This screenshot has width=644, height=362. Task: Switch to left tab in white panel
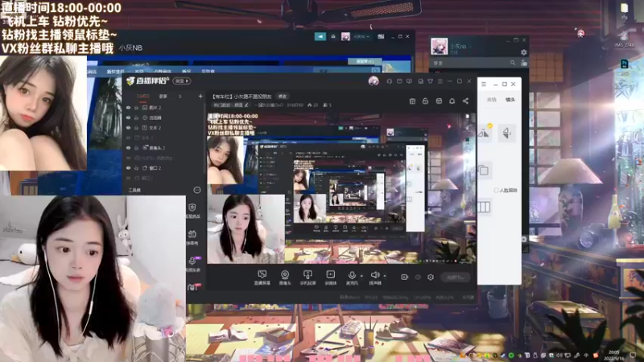[x=492, y=100]
